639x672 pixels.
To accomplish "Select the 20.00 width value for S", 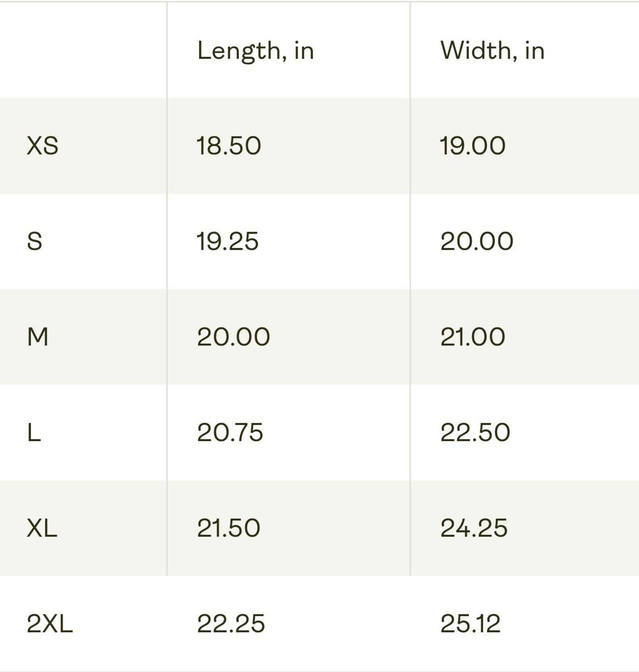I will [477, 241].
